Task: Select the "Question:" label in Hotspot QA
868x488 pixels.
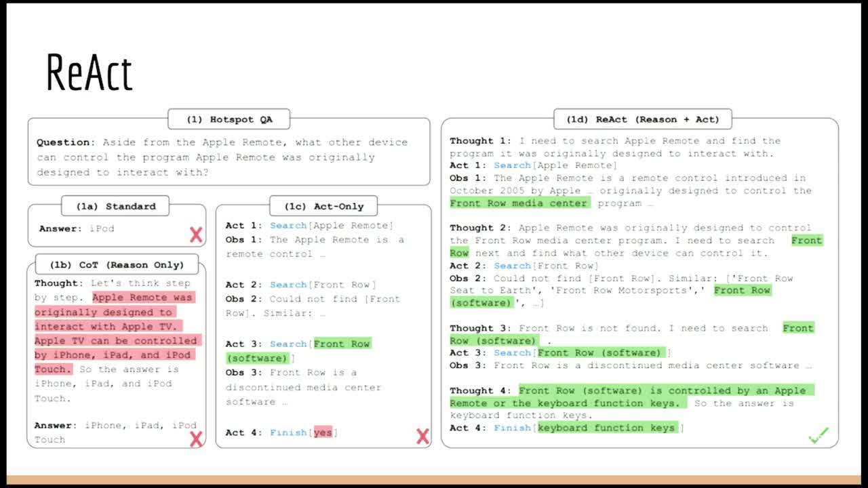Action: coord(66,142)
